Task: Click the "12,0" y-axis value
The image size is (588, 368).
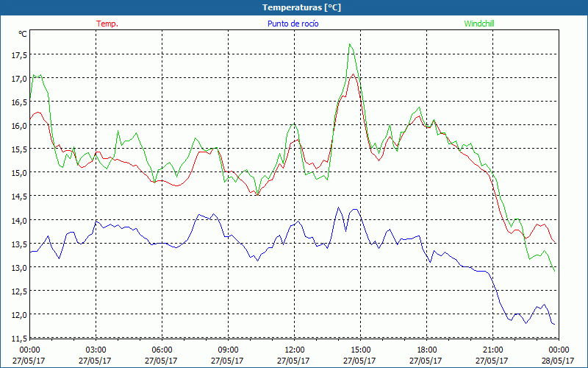Action: (19, 315)
